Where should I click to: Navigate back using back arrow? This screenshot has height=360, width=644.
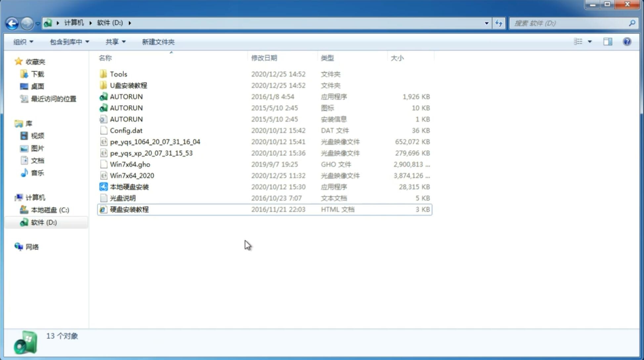[x=12, y=22]
